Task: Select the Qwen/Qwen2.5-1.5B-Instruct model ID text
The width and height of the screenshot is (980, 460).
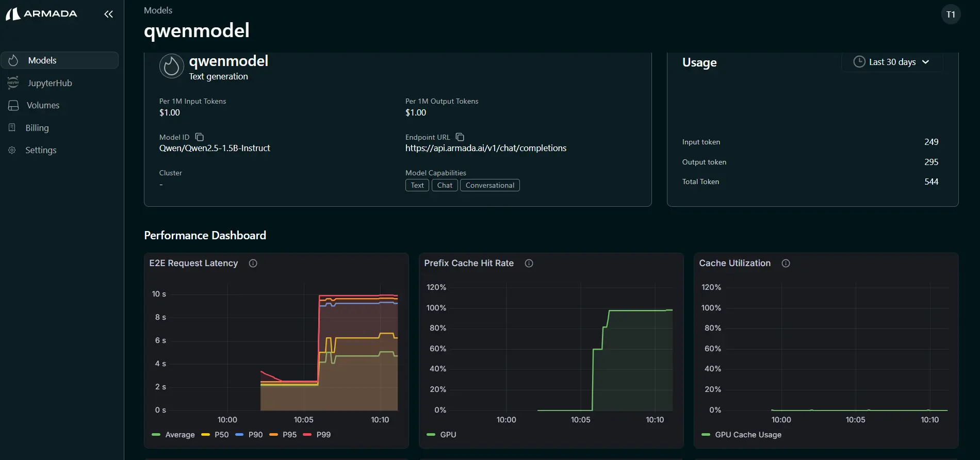Action: [215, 148]
